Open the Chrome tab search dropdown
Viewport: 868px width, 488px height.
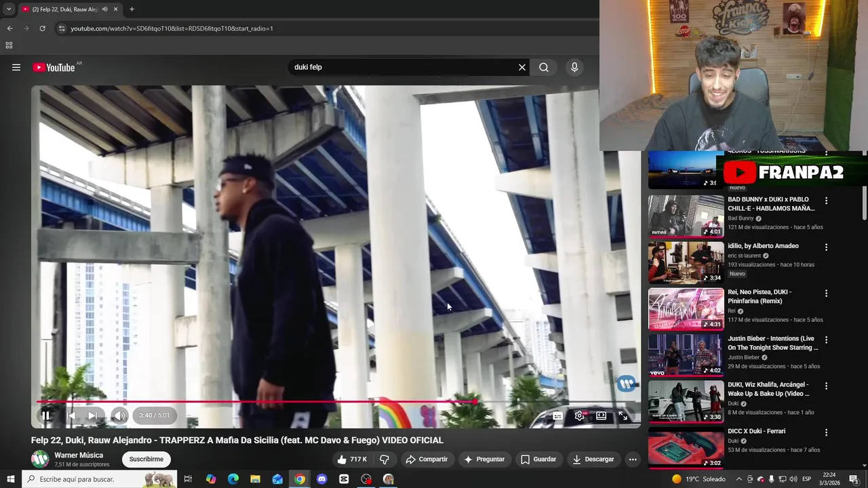[x=9, y=9]
